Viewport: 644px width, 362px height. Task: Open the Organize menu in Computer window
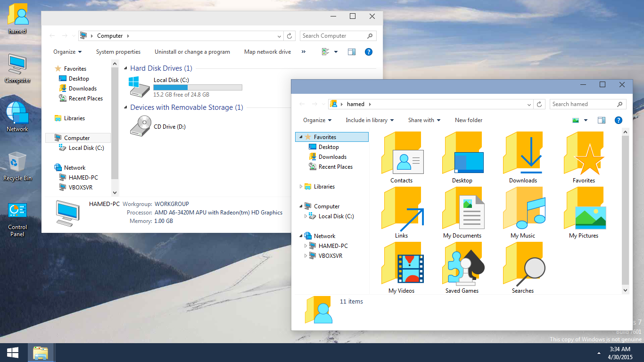(x=67, y=52)
